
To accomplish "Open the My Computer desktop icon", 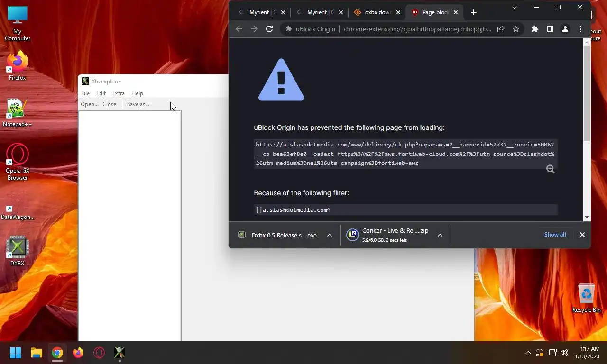I will pos(18,23).
